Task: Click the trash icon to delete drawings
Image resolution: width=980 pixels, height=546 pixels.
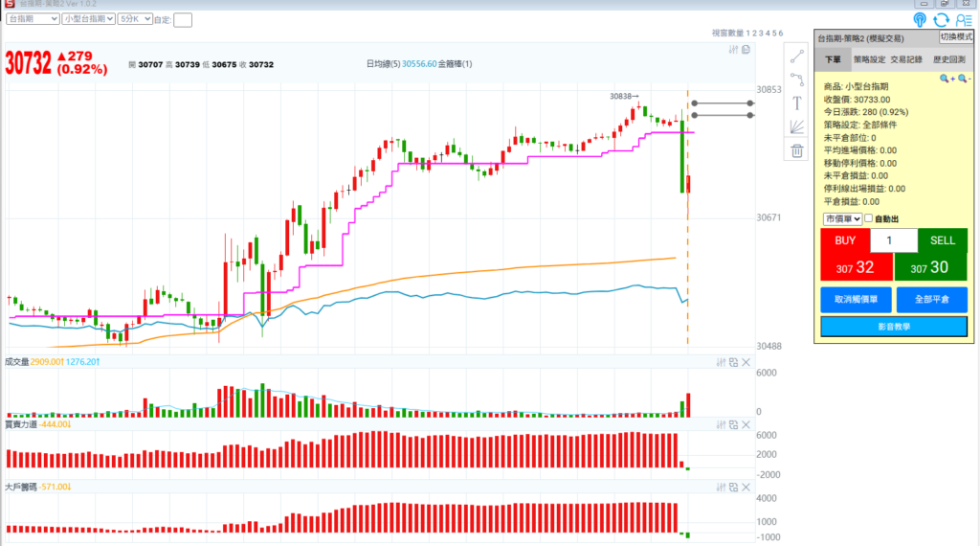Action: click(796, 149)
